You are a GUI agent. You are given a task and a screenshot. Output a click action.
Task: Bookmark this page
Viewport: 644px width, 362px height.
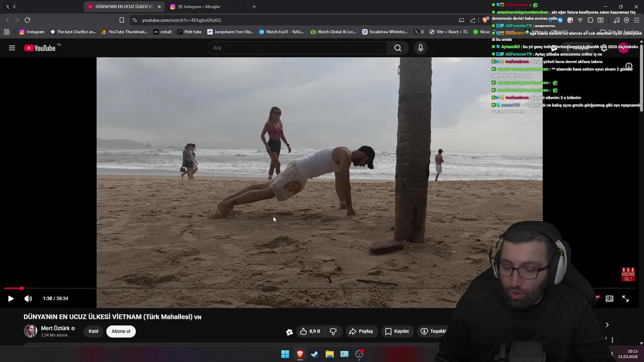tap(121, 20)
